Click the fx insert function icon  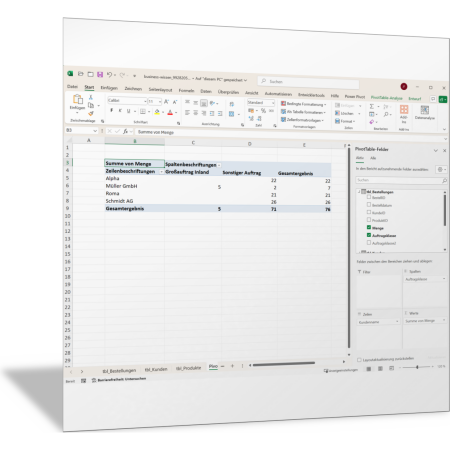(125, 131)
